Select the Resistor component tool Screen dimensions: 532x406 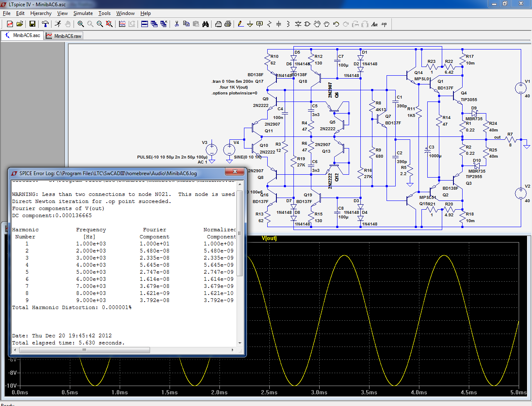(x=269, y=24)
